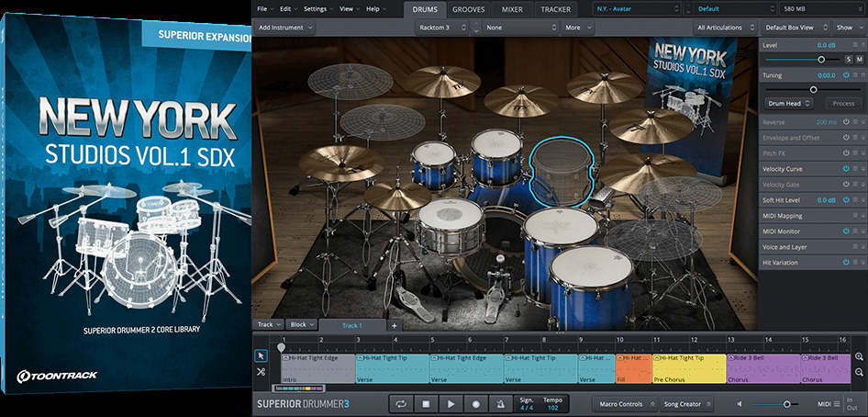Step preset with arrows beside Default
Viewport: 868px width, 417px height.
687,9
